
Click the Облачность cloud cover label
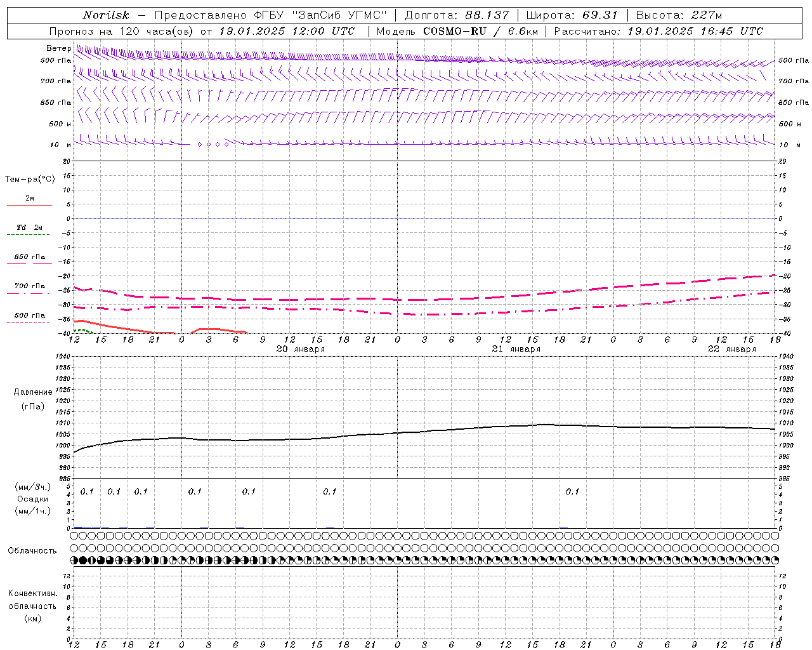tap(32, 551)
